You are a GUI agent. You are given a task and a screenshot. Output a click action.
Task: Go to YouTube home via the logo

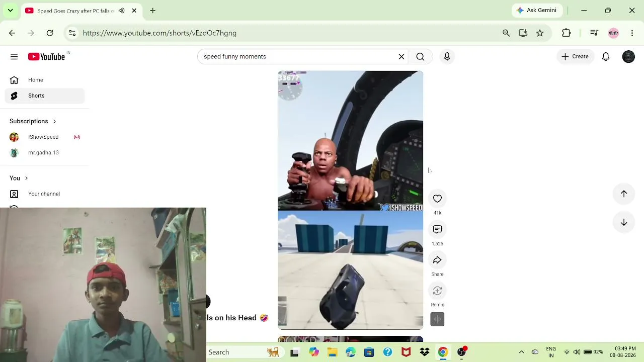click(x=47, y=57)
